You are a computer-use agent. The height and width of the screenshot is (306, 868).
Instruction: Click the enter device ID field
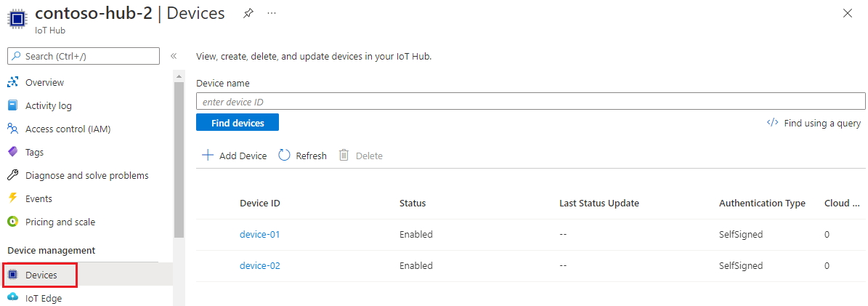[x=530, y=102]
